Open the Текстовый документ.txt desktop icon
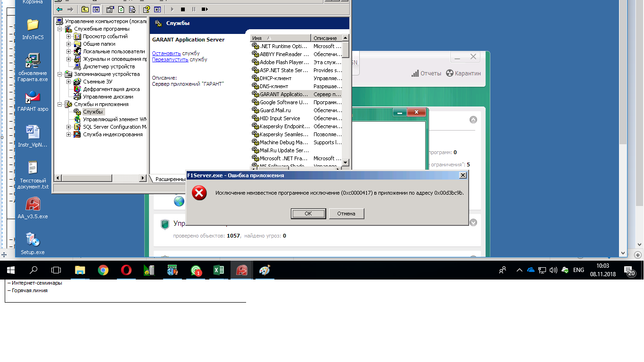The image size is (644, 362). (33, 175)
